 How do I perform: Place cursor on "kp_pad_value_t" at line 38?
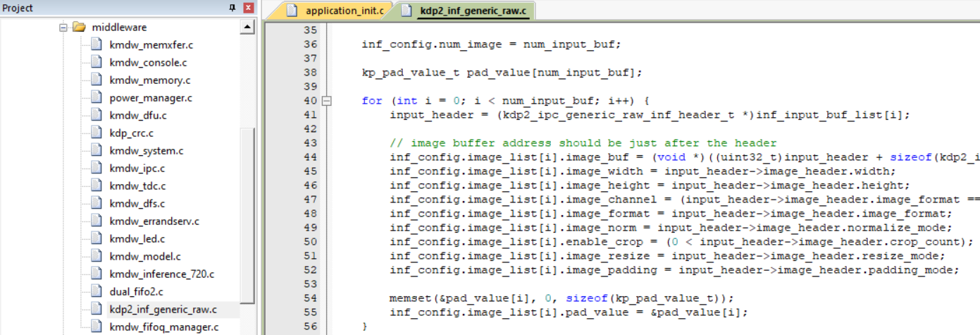[411, 72]
